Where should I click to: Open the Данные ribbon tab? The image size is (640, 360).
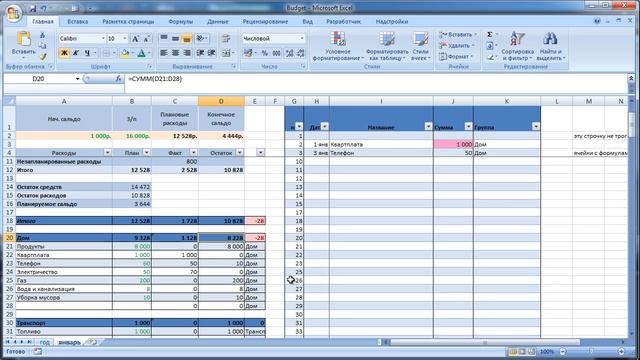coord(218,22)
